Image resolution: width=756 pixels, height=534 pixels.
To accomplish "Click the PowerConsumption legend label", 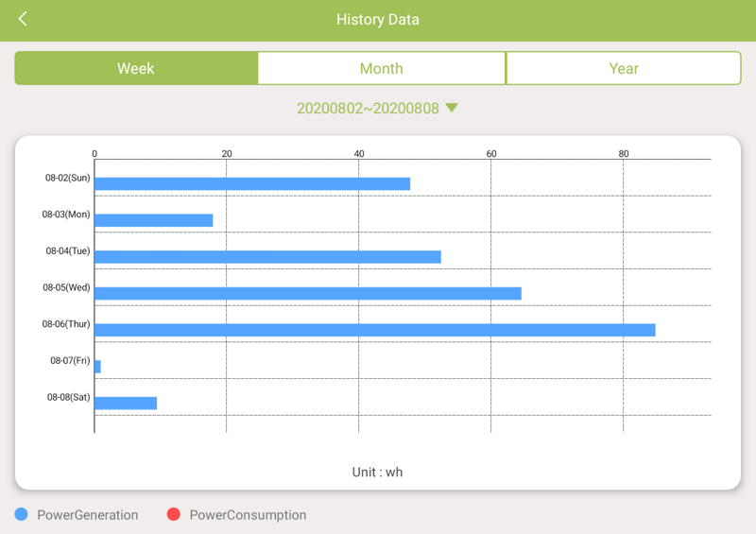I will pos(248,515).
